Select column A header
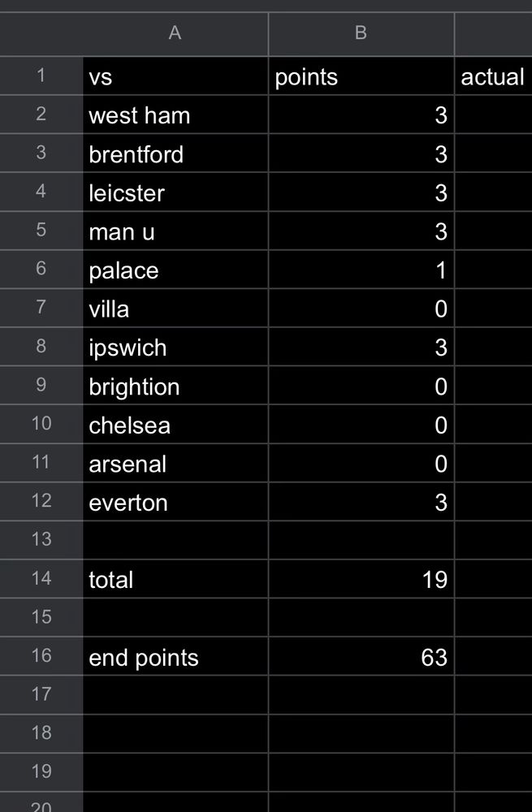The image size is (532, 812). point(175,33)
